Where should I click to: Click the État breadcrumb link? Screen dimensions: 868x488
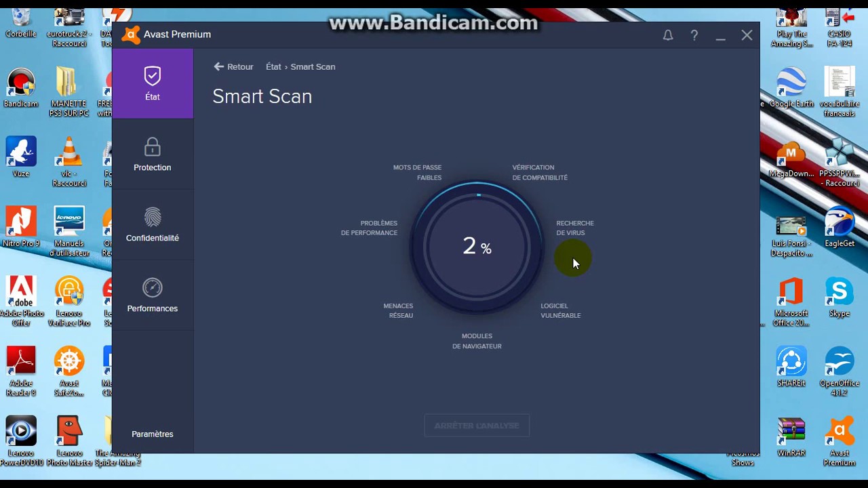tap(273, 66)
